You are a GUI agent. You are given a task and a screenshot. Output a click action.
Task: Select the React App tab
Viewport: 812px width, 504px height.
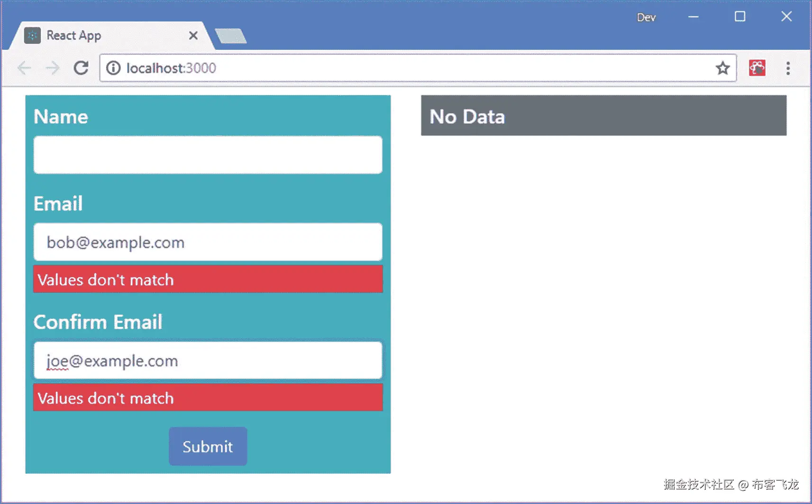tap(112, 36)
